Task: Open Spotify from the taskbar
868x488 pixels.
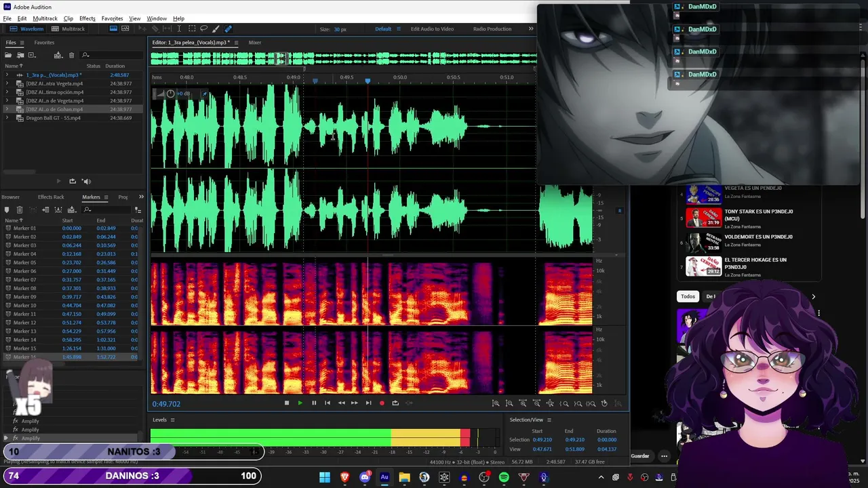Action: (x=504, y=477)
